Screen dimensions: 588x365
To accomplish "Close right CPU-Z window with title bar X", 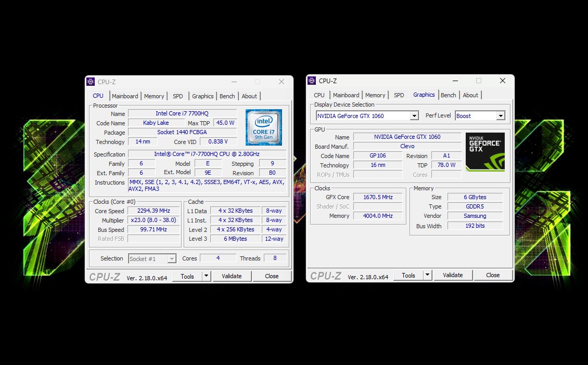I will (x=503, y=81).
